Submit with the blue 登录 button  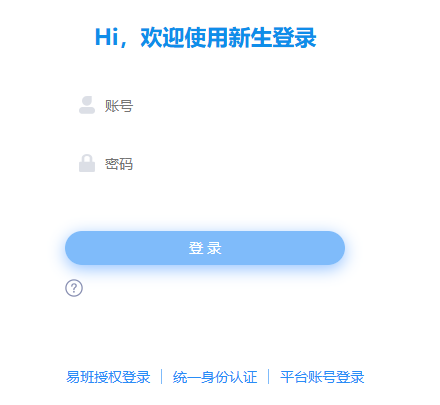(205, 248)
